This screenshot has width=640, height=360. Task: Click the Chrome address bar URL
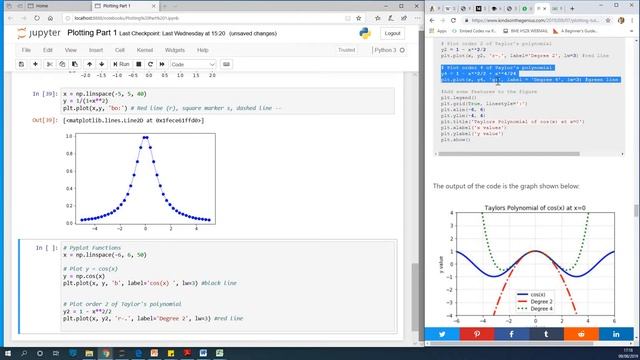(535, 20)
